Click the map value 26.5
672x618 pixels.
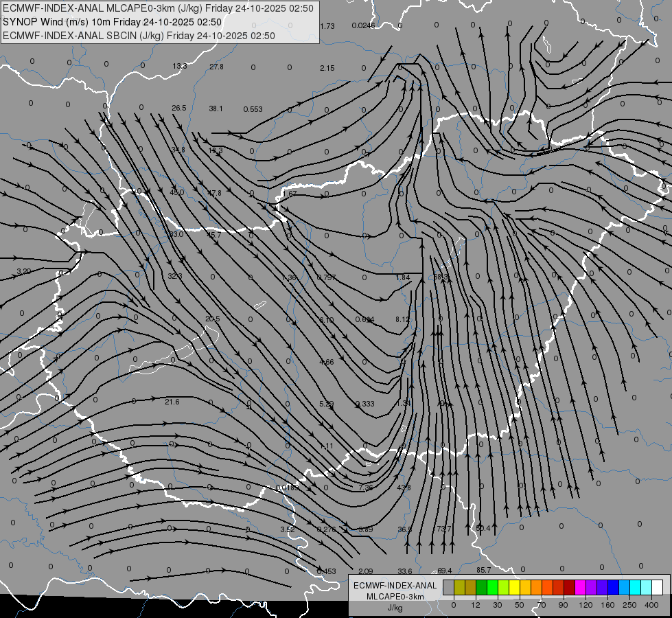click(x=178, y=108)
